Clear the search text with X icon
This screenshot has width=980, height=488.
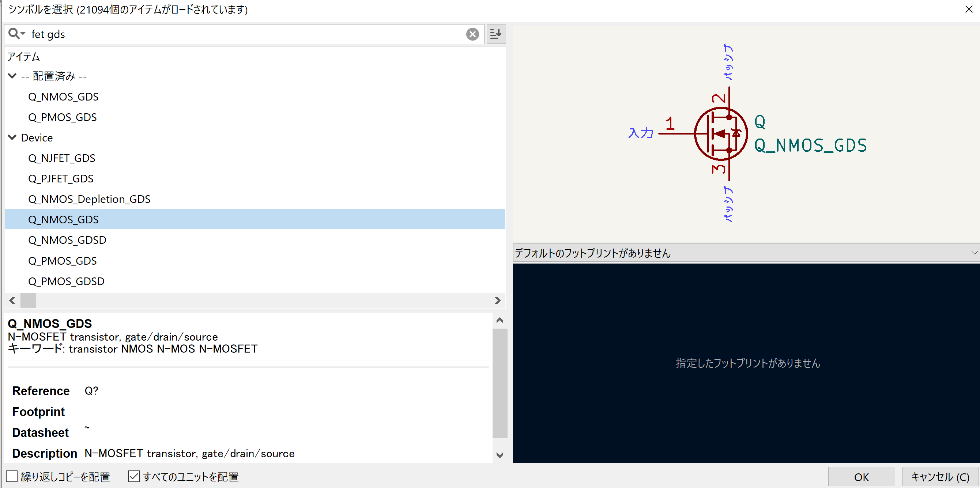472,34
